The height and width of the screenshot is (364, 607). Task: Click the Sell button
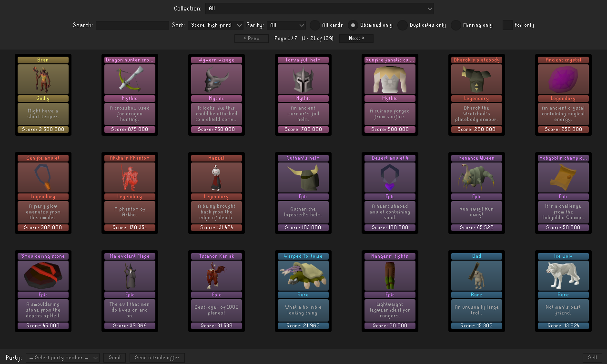pyautogui.click(x=592, y=358)
